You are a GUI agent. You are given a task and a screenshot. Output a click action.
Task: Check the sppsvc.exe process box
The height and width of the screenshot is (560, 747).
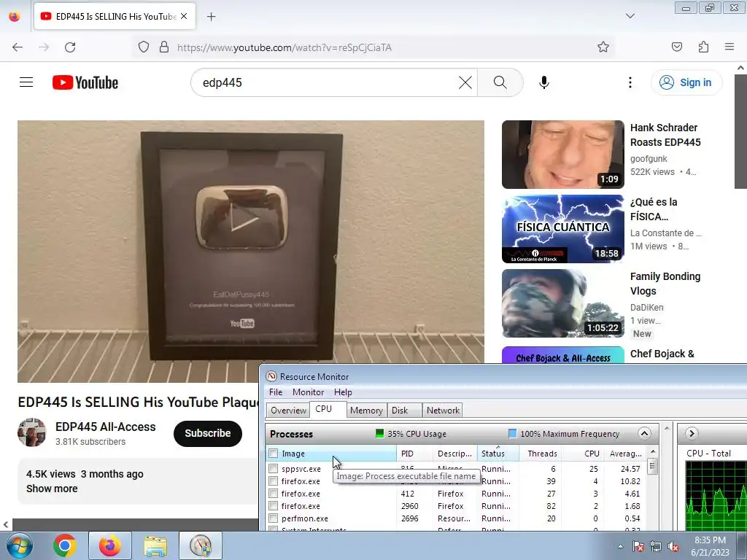[273, 469]
